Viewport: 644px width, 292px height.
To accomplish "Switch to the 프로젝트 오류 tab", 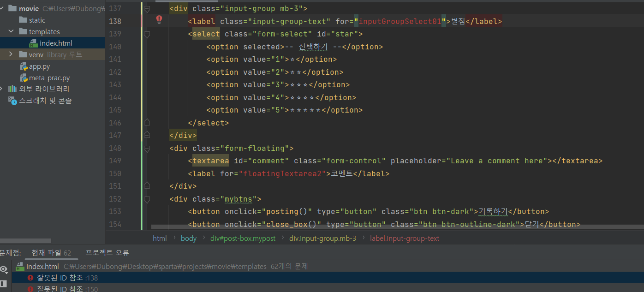I will [107, 253].
